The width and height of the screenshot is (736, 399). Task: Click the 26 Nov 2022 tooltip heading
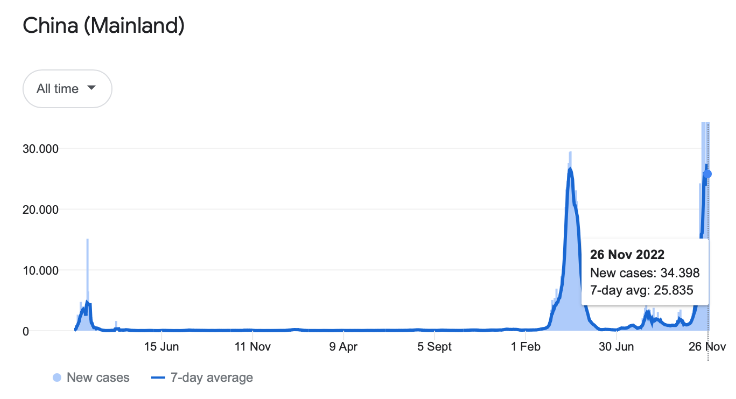coord(627,255)
